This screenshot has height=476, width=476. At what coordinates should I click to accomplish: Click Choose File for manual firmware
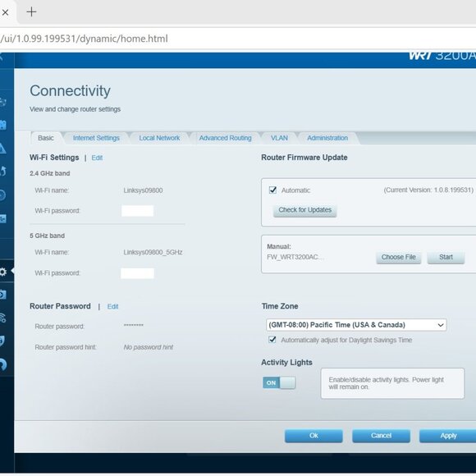pyautogui.click(x=399, y=257)
